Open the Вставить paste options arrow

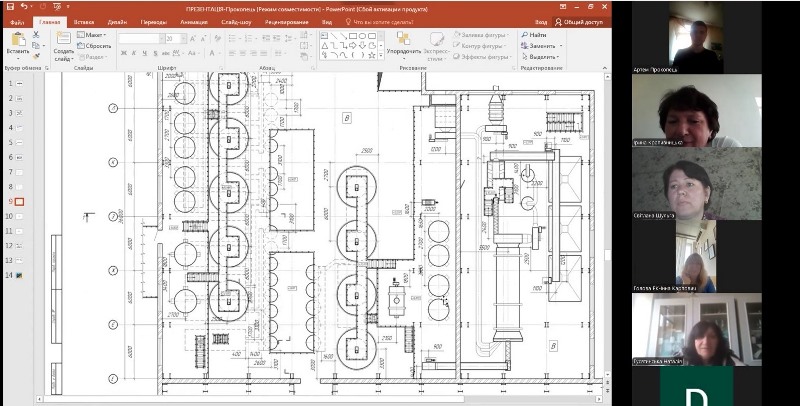pos(18,57)
